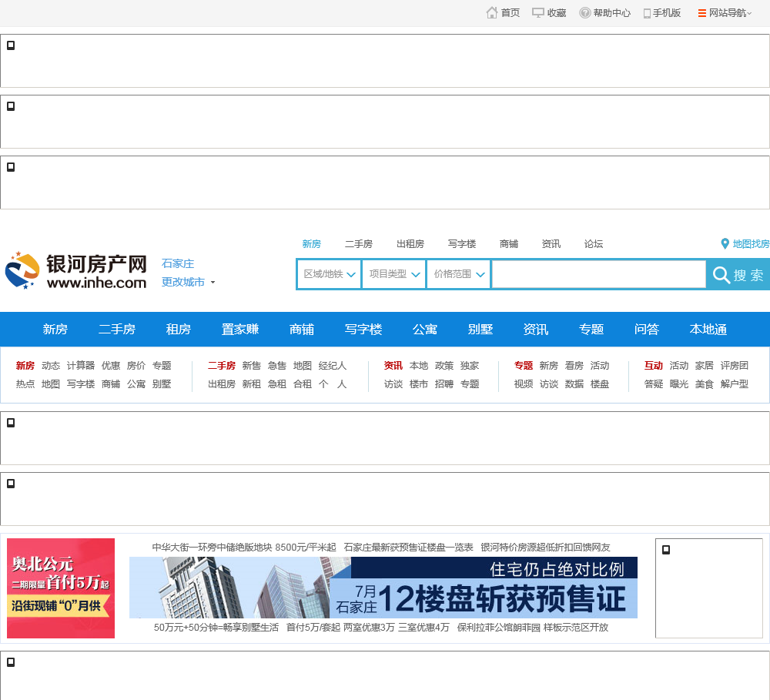Click the 帮助中心 link
The height and width of the screenshot is (700, 770).
tap(612, 13)
